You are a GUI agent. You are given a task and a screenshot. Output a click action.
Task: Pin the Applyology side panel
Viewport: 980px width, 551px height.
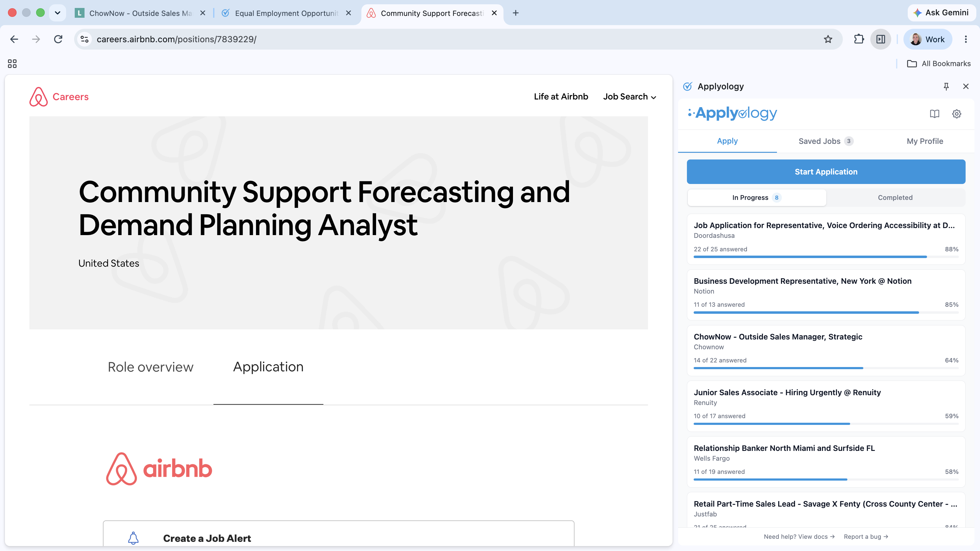tap(946, 86)
